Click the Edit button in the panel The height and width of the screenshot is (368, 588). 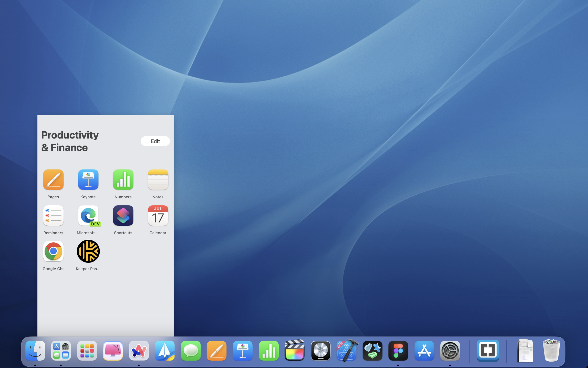155,141
